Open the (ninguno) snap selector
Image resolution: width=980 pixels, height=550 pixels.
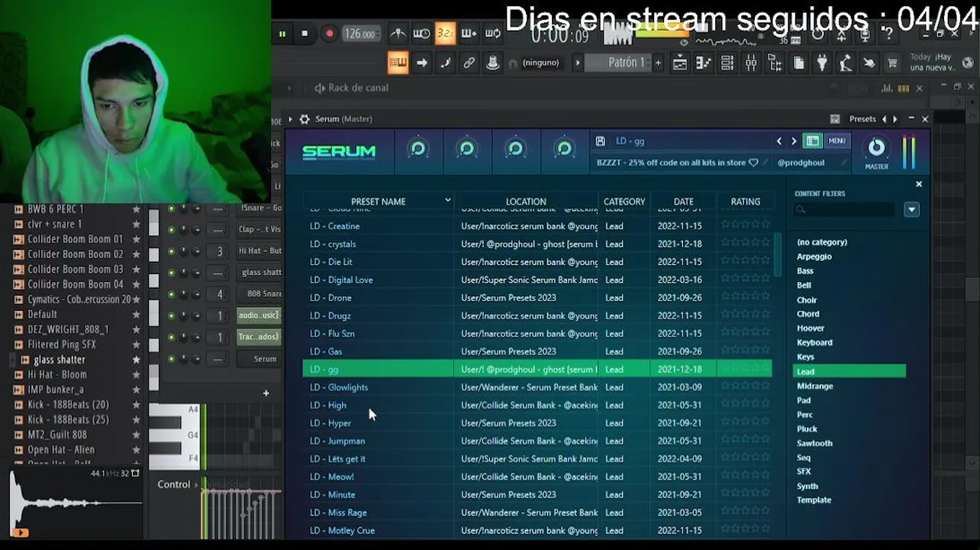(540, 63)
